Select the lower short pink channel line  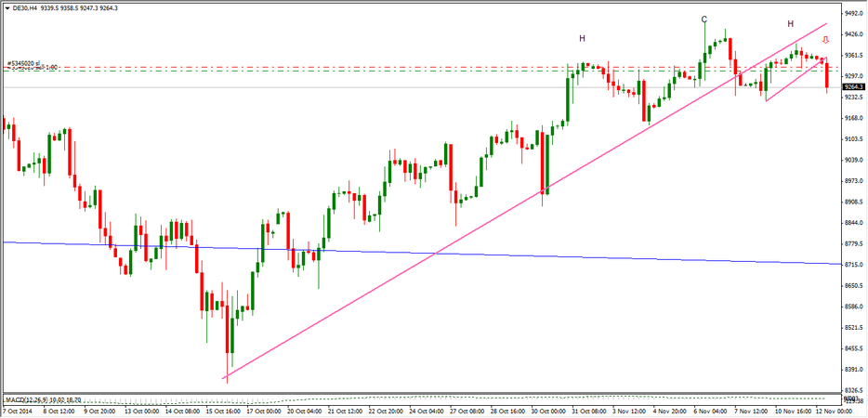coord(796,81)
